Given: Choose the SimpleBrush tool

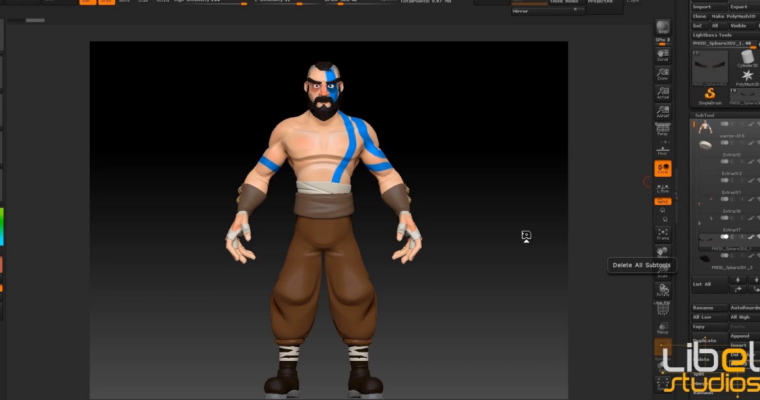Looking at the screenshot, I should tap(710, 96).
